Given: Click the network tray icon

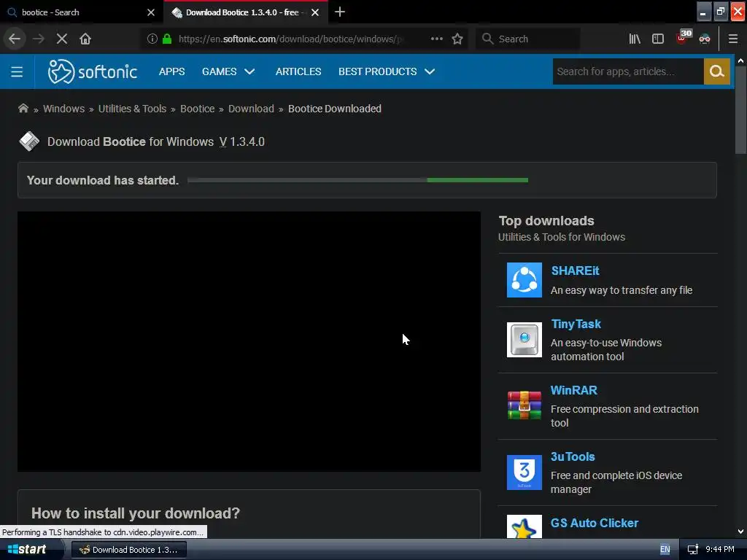Looking at the screenshot, I should tap(693, 550).
